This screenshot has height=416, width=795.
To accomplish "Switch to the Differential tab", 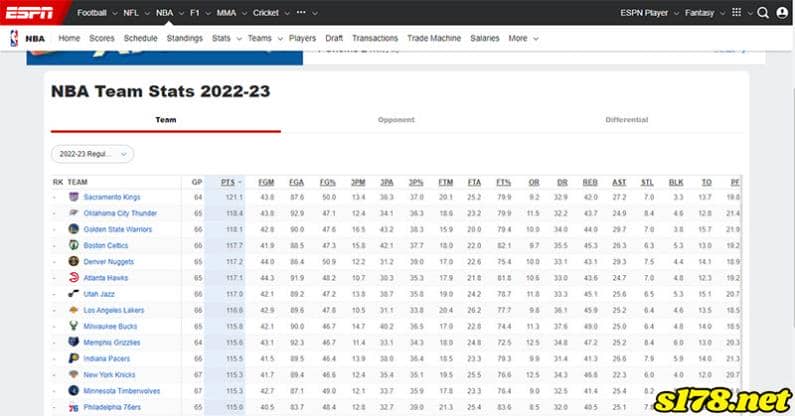I will click(627, 120).
